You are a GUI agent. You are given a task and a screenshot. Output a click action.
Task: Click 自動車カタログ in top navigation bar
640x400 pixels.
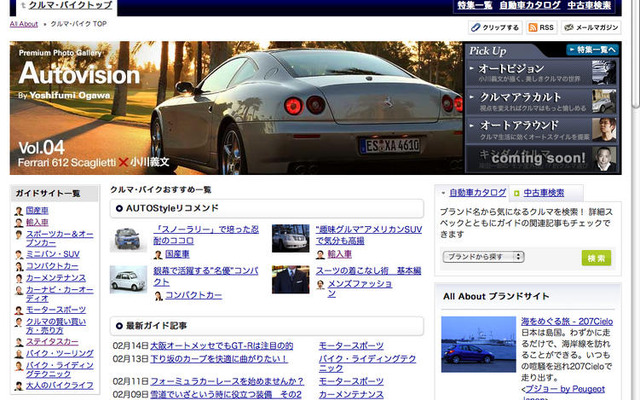click(530, 5)
